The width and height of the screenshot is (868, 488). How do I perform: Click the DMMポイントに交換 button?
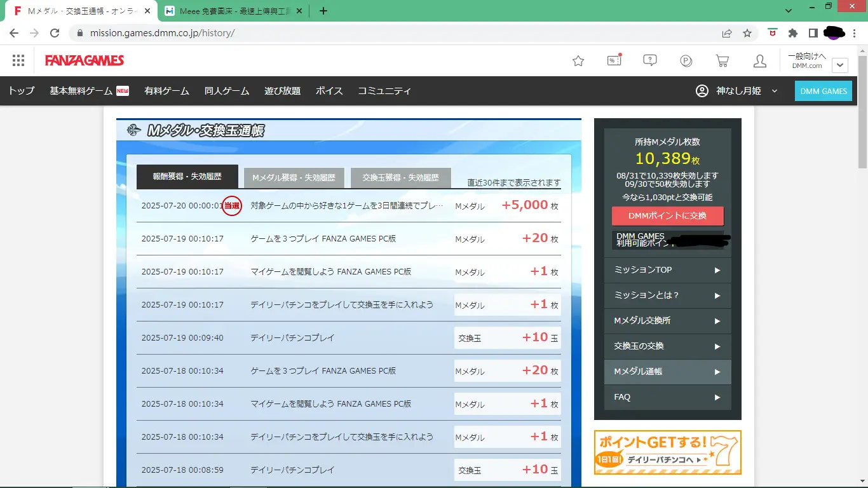(x=668, y=216)
